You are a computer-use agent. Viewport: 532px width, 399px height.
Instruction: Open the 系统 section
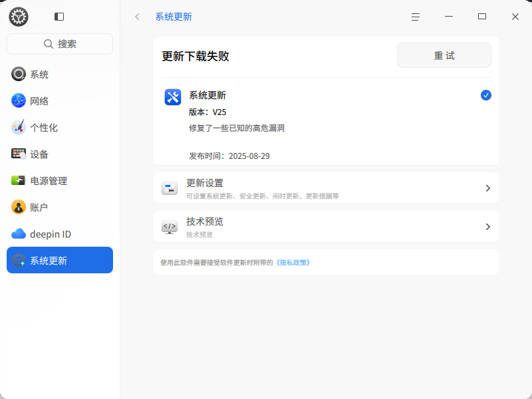point(60,74)
